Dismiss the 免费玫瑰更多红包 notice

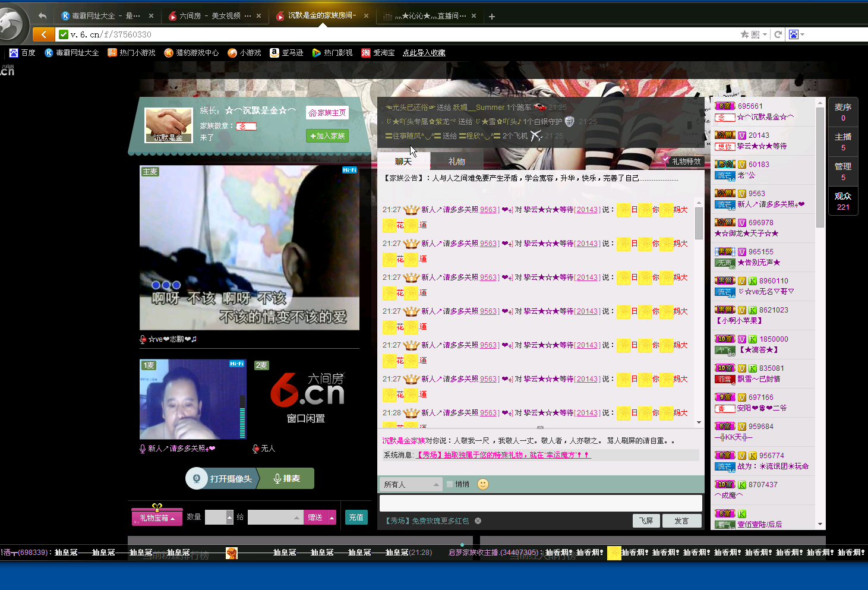pos(478,521)
